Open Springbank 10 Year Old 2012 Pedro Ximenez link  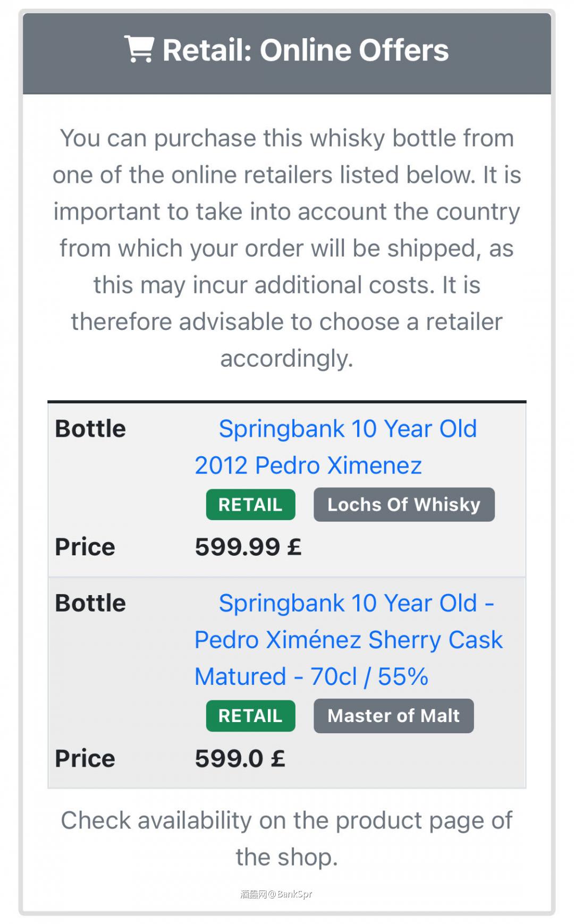(336, 447)
